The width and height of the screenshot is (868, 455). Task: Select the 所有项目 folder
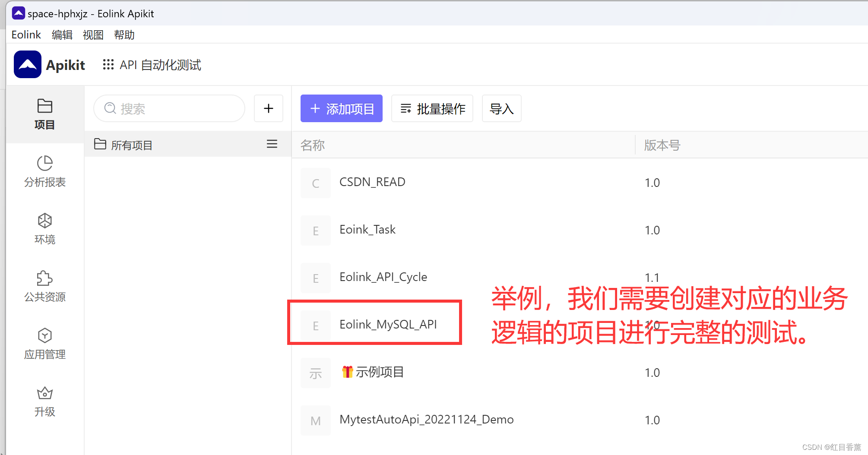[132, 145]
